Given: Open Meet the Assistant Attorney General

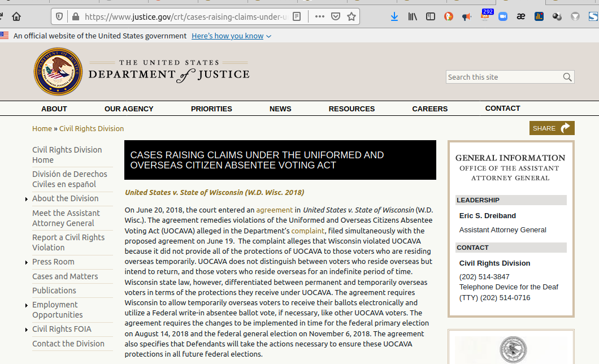Looking at the screenshot, I should 66,218.
